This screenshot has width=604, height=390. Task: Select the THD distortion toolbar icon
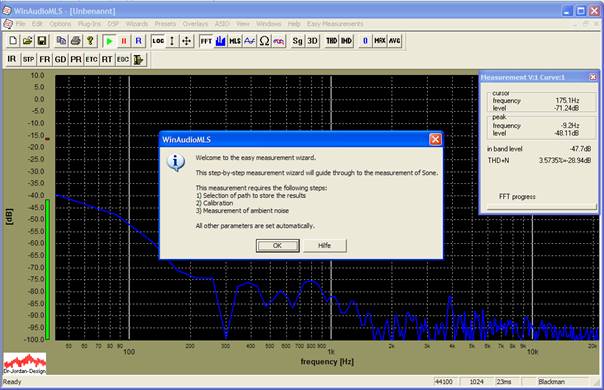coord(331,40)
